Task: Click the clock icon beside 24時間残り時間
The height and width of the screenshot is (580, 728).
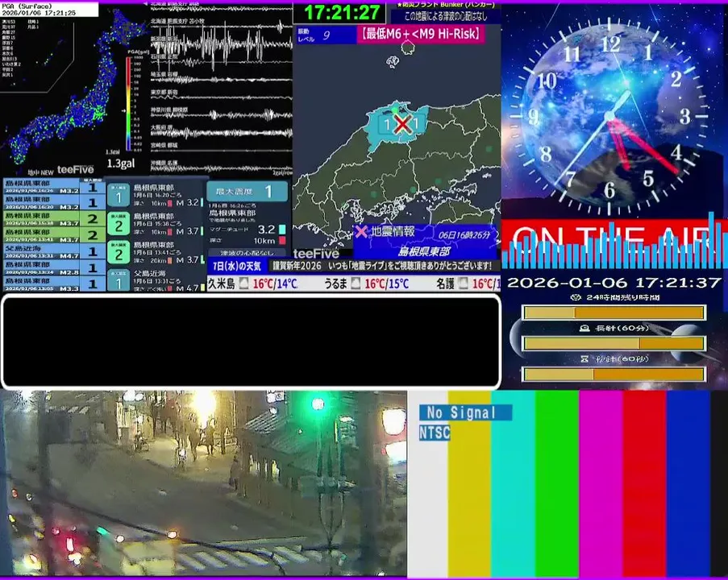Action: (576, 297)
